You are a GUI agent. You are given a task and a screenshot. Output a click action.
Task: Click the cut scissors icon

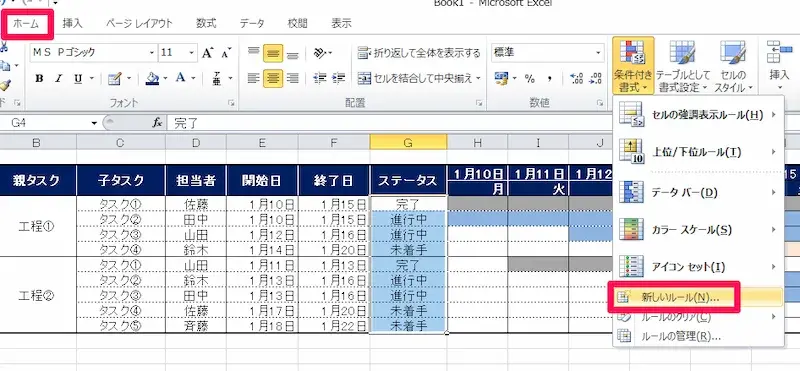[4, 47]
